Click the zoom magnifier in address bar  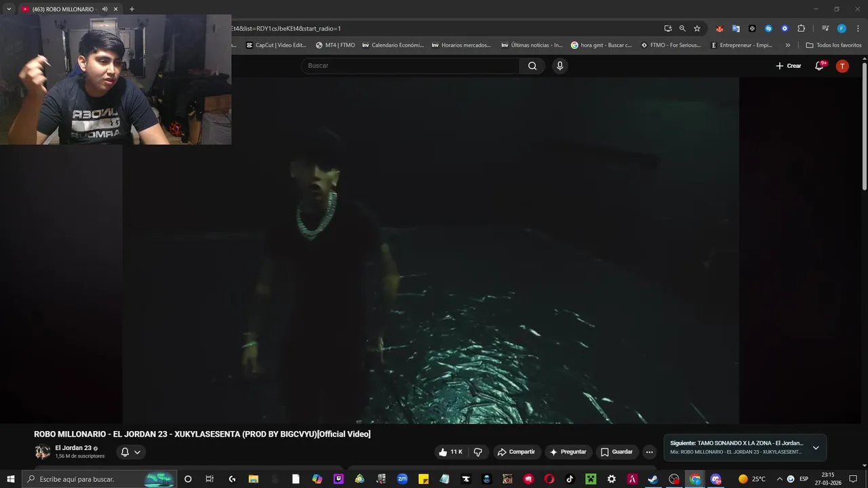coord(682,28)
